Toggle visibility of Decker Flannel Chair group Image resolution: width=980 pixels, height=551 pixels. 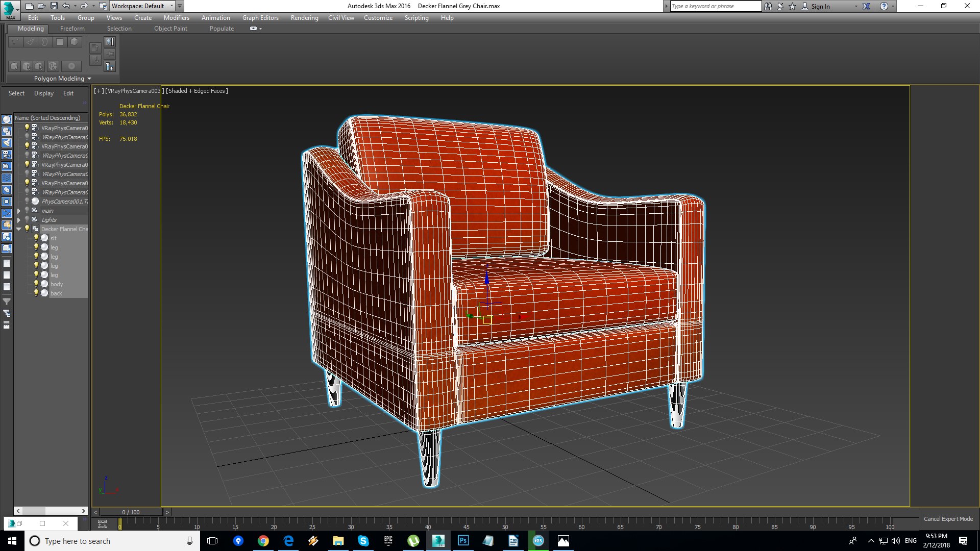[27, 229]
